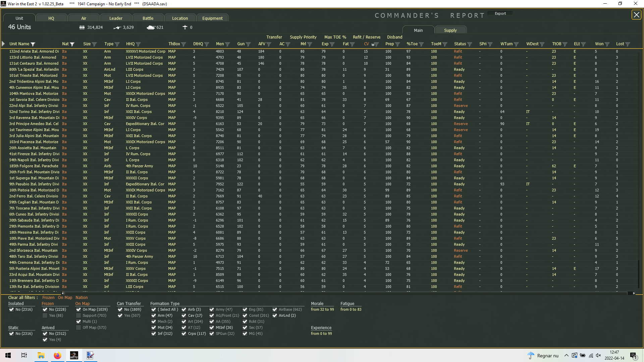Screen dimensions: 644x362
Task: Click the Nat column filter funnel icon
Action: (x=72, y=44)
